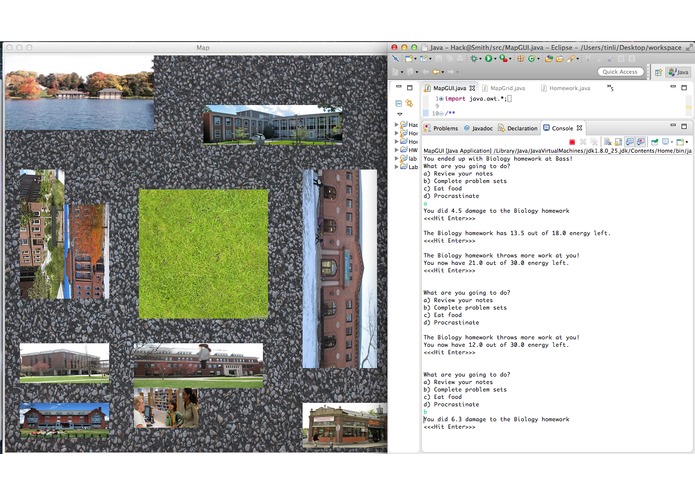Toggle Show Console When Standard Error Changes
Viewport: 695px width, 494px height.
pyautogui.click(x=640, y=142)
